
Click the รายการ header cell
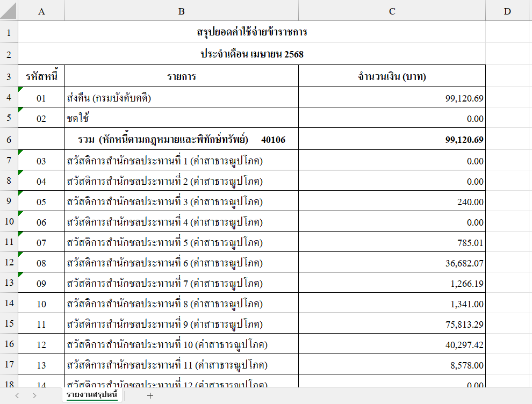click(182, 76)
